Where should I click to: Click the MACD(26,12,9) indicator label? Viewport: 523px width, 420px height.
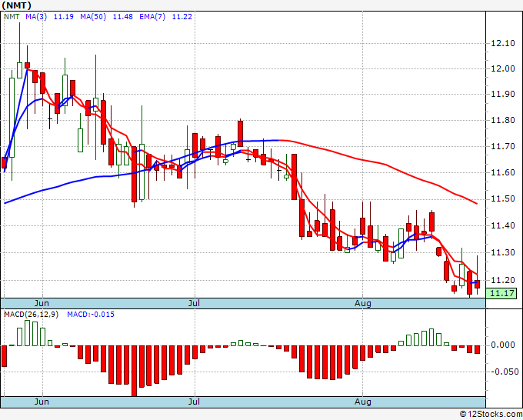[x=31, y=315]
